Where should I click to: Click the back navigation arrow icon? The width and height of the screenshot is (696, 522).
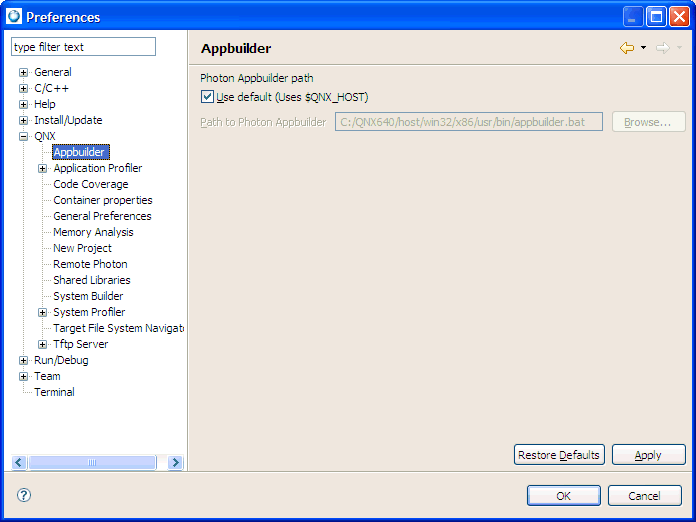(x=626, y=48)
